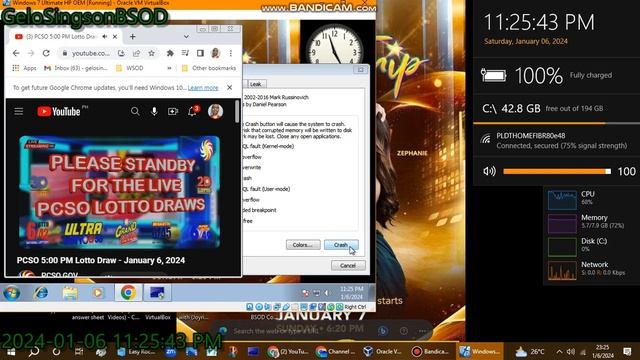This screenshot has height=360, width=640.
Task: Open the host taskbar search icon
Action: [34, 351]
